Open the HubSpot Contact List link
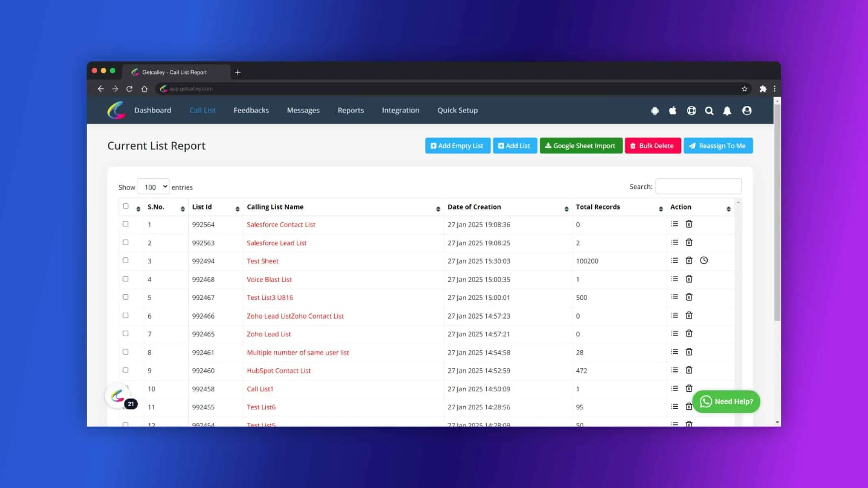The width and height of the screenshot is (868, 488). pyautogui.click(x=279, y=370)
